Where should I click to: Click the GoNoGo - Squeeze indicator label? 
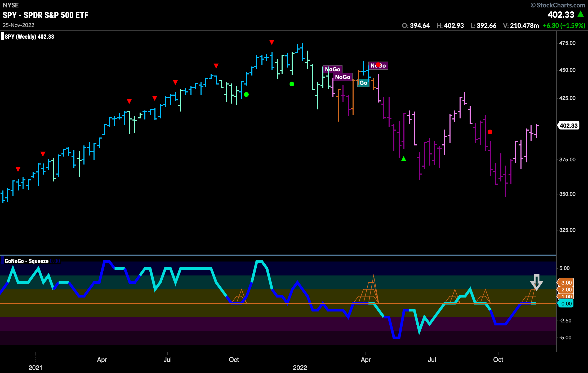click(x=26, y=261)
